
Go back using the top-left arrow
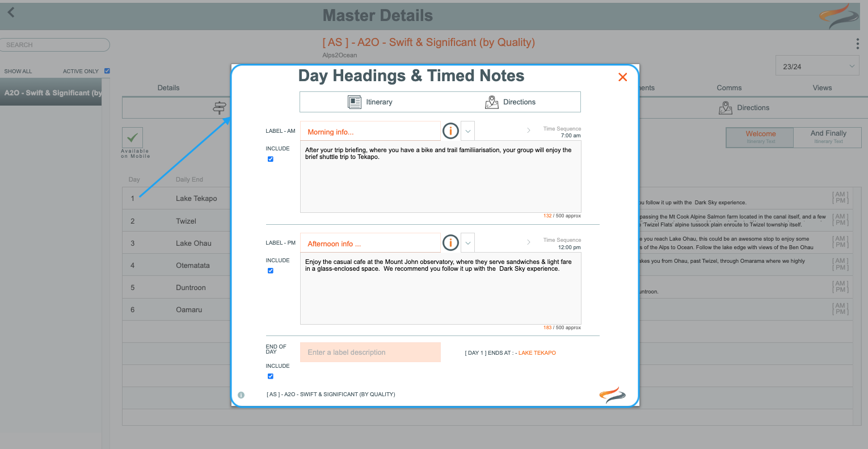pyautogui.click(x=11, y=12)
